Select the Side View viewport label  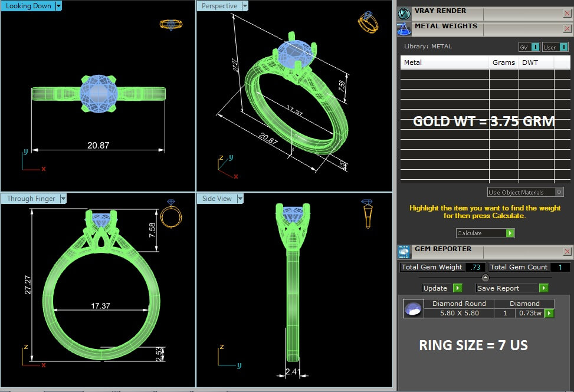217,199
